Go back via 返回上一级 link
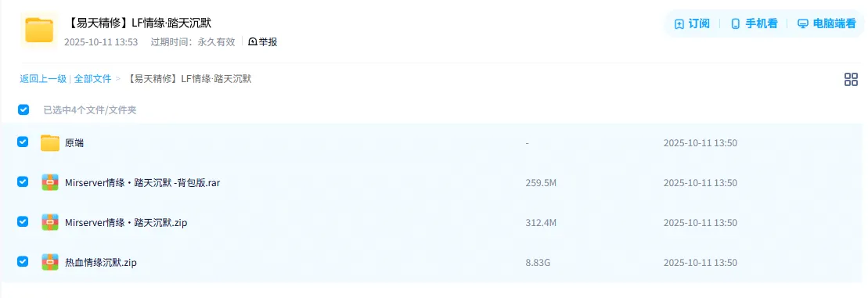This screenshot has width=868, height=298. coord(43,79)
